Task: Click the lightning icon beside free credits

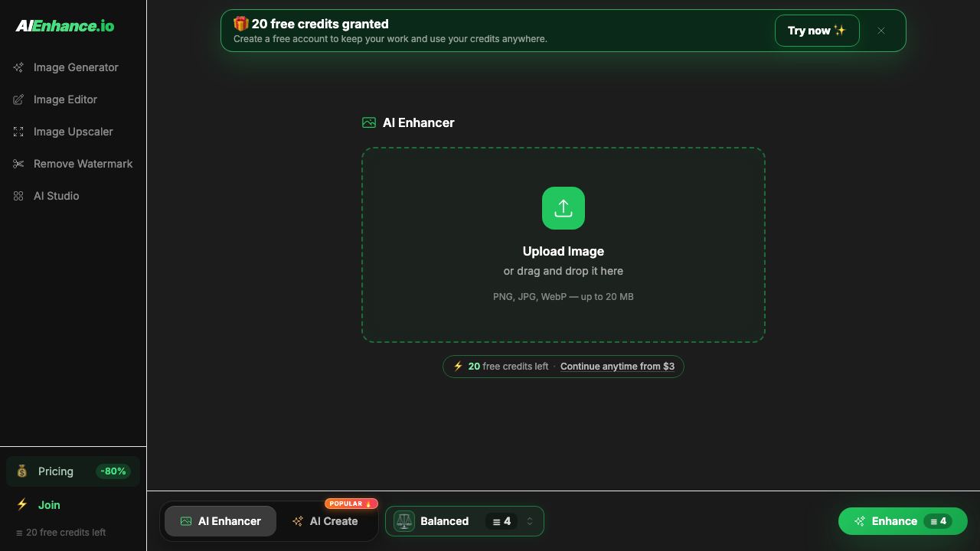Action: (x=458, y=366)
